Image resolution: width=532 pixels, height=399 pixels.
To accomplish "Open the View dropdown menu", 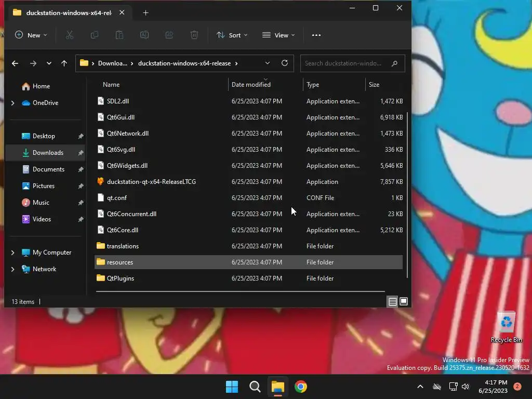I will 278,35.
